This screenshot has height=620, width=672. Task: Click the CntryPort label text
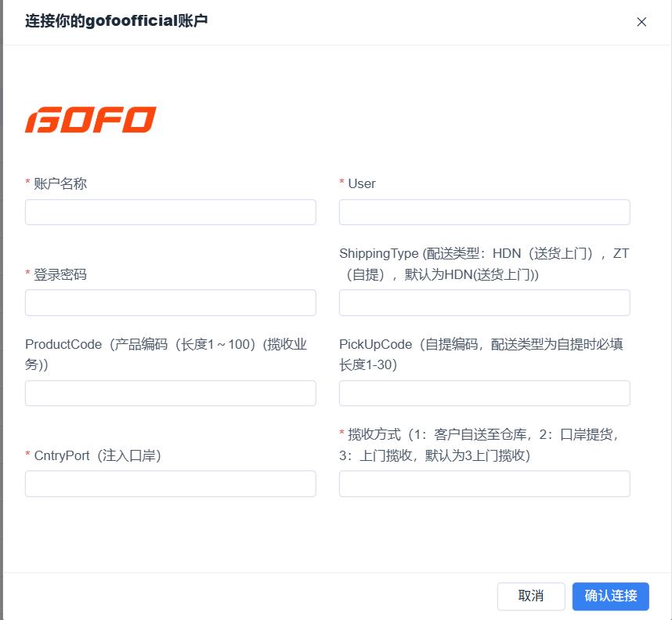[97, 455]
